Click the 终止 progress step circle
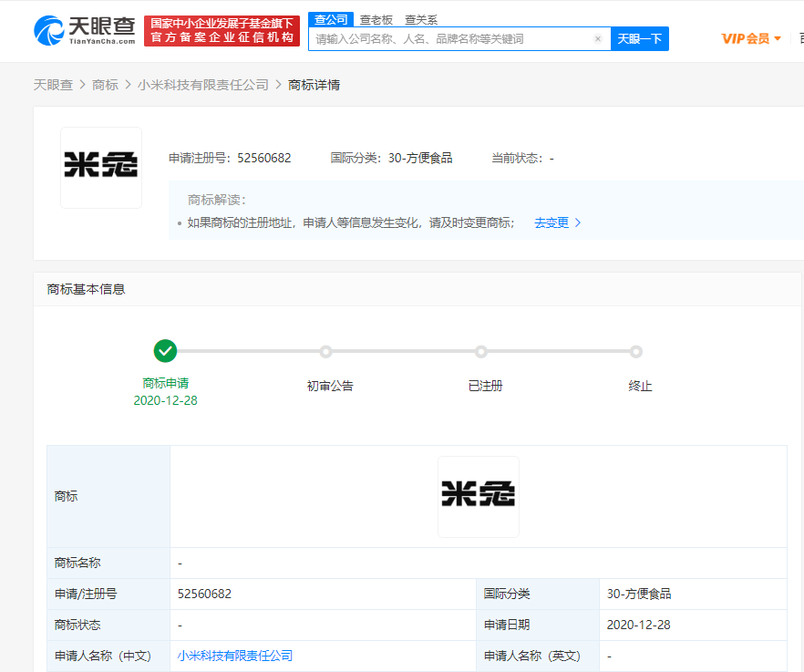 coord(636,351)
